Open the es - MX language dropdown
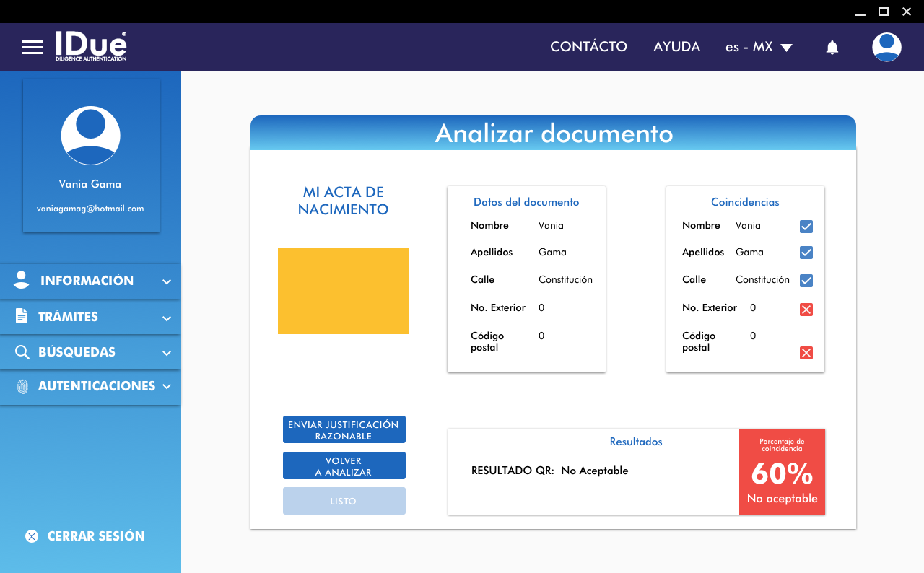 [759, 47]
